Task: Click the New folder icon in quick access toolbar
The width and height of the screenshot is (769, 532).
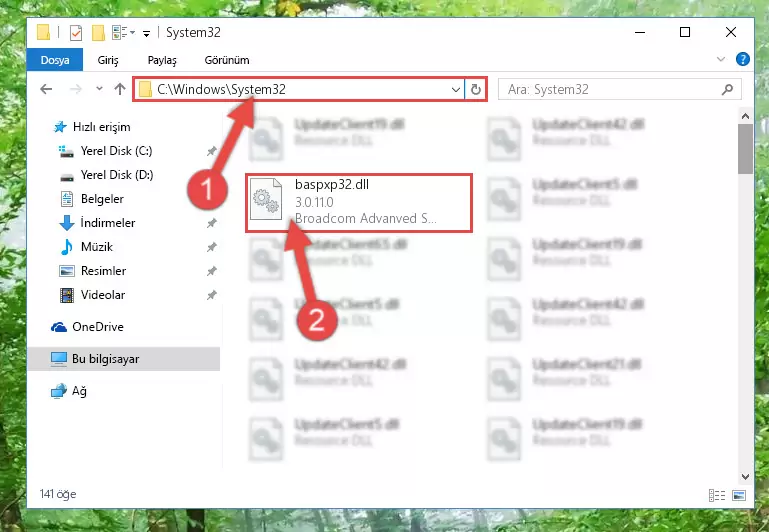Action: click(x=98, y=33)
